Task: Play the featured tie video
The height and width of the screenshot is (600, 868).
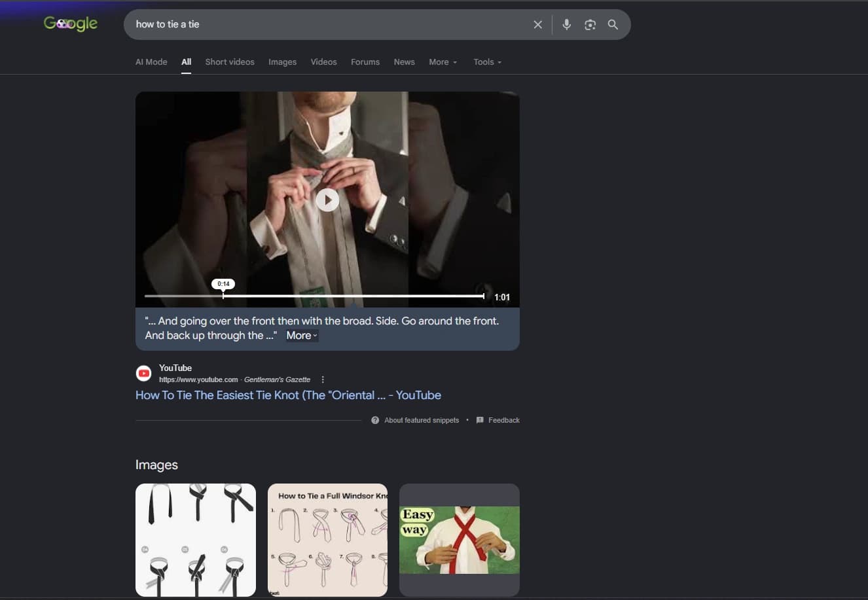Action: (x=327, y=200)
